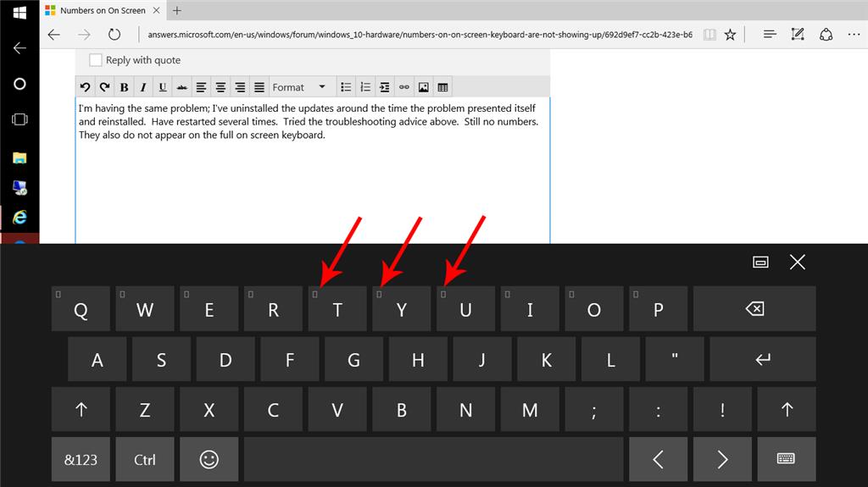Image resolution: width=868 pixels, height=487 pixels.
Task: Tap the exclamation mark key
Action: 722,409
